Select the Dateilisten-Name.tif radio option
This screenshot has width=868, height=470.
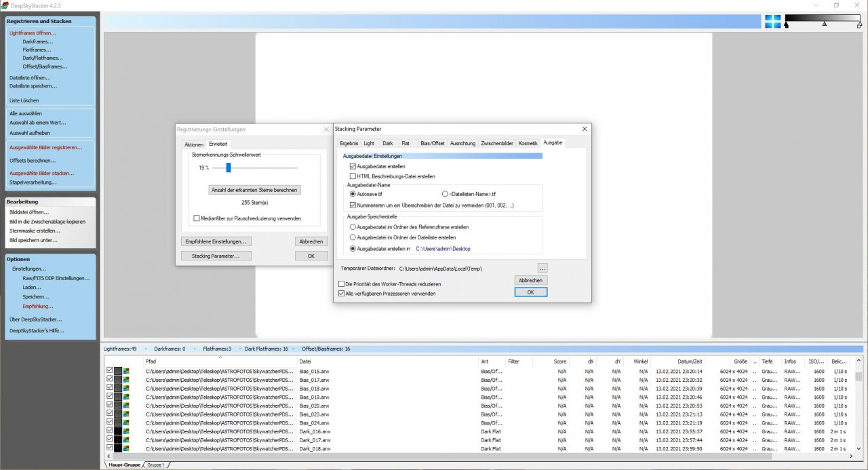pos(445,194)
